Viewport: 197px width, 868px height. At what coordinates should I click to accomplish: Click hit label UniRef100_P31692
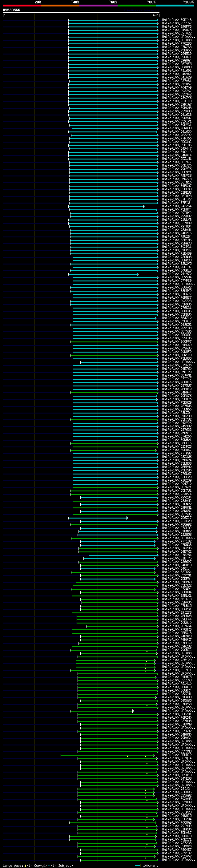pyautogui.click(x=177, y=731)
